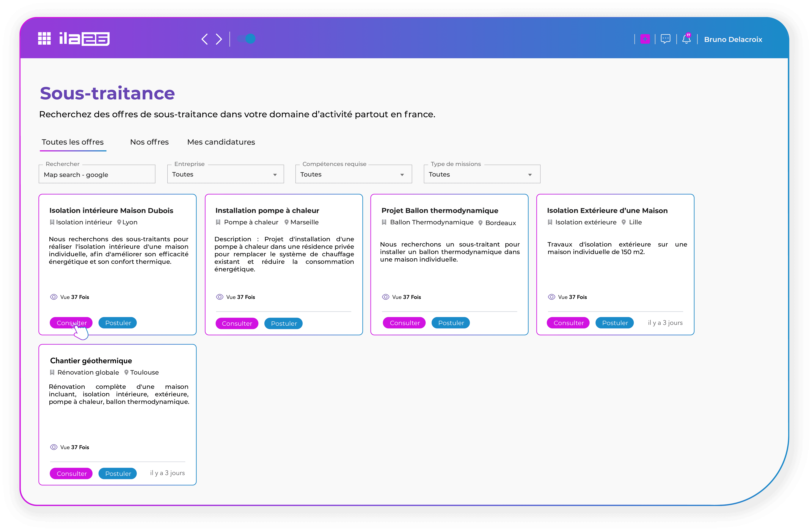
Task: Switch to the Nos offres tab
Action: point(149,142)
